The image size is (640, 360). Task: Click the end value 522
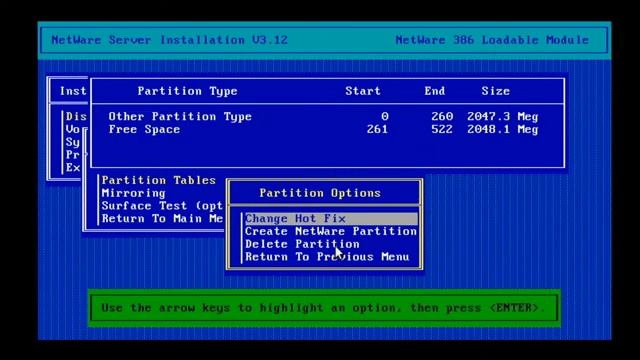click(442, 129)
